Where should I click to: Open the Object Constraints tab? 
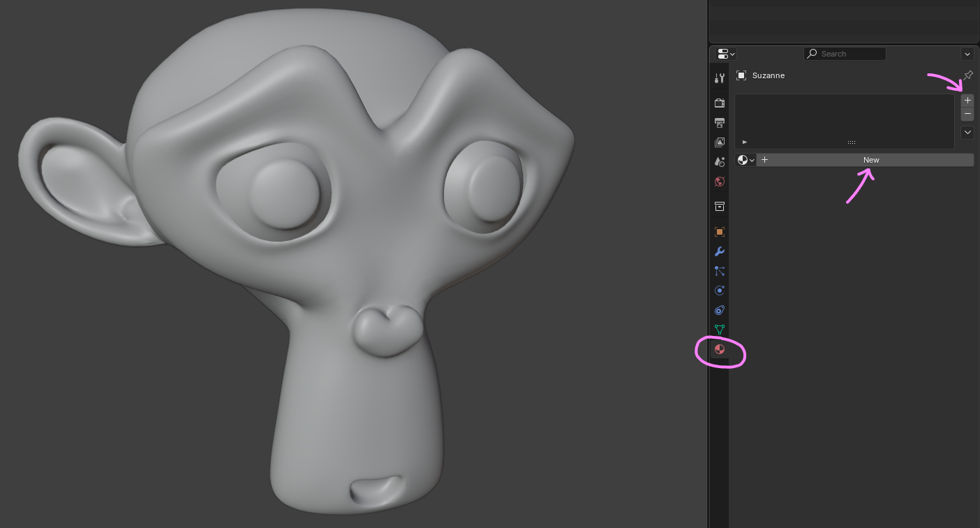pos(720,310)
